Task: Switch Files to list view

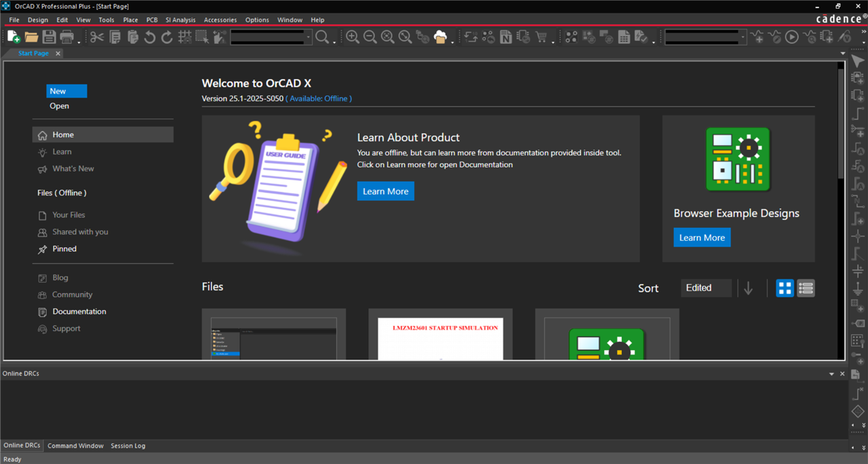Action: pos(806,288)
